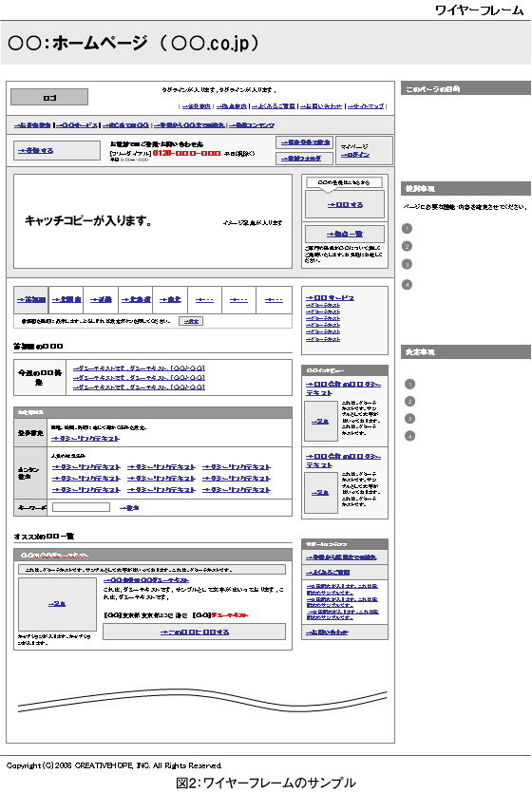This screenshot has width=532, height=793.
Task: Click the first interview 写真 thumbnail
Action: (320, 421)
